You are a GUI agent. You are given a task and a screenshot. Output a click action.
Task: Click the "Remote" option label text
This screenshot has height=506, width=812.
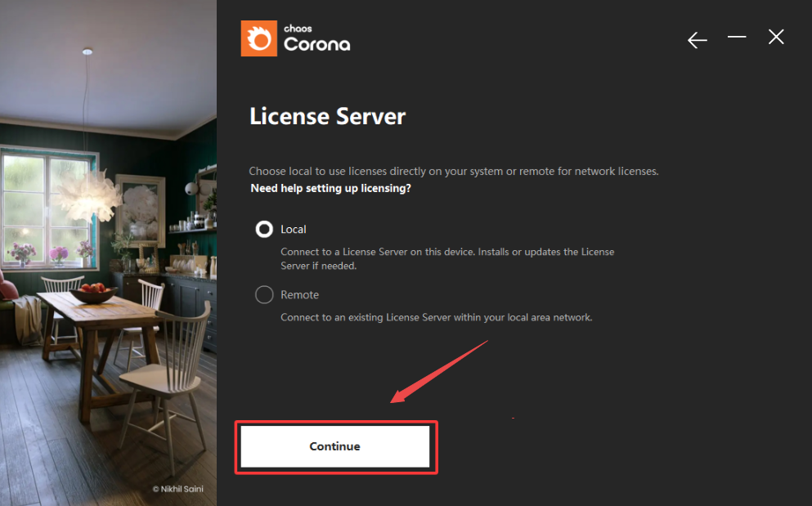[299, 295]
